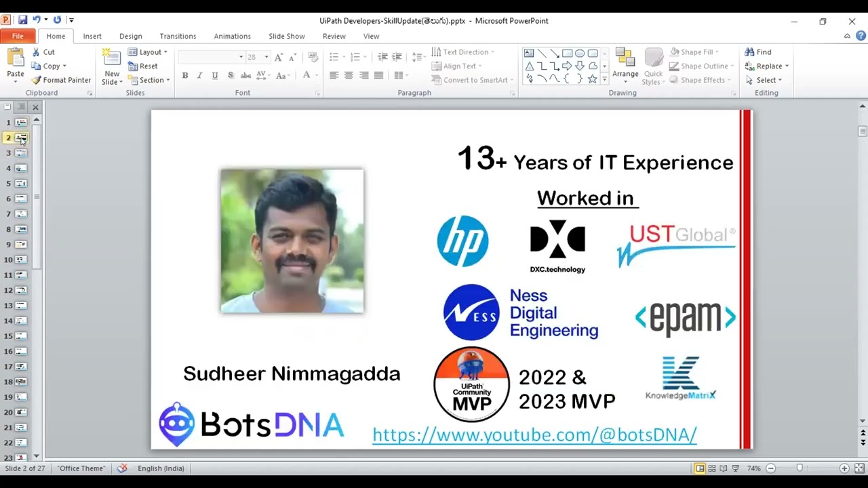Minimize the Ribbon caret button
This screenshot has height=488, width=868.
click(847, 36)
